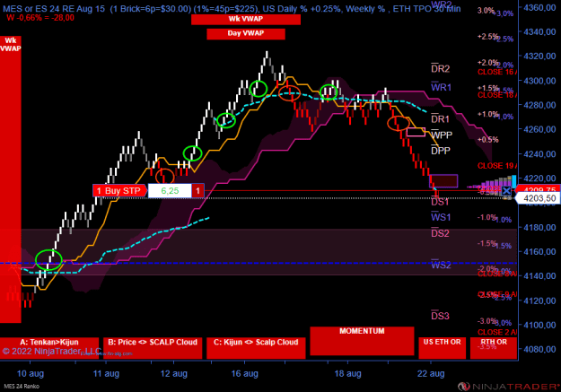Click the 16 aug date label
Viewport: 561px width, 392px height.
click(x=244, y=373)
